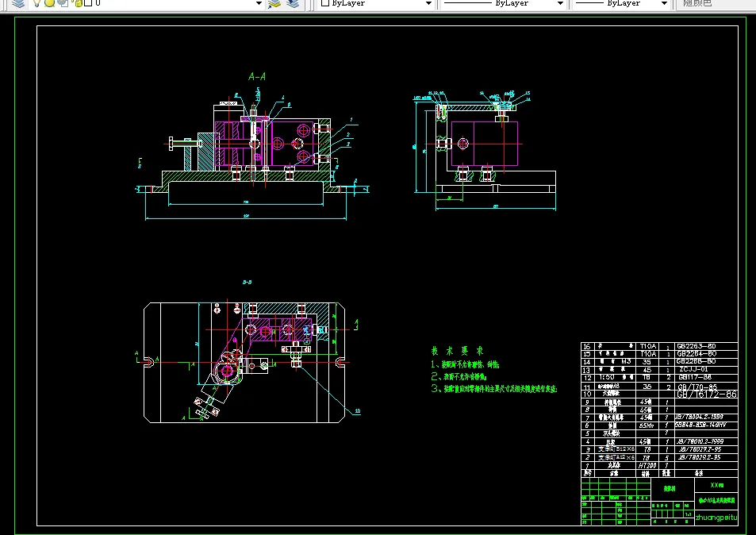
Task: Open the color control dropdown arrow
Action: [428, 3]
